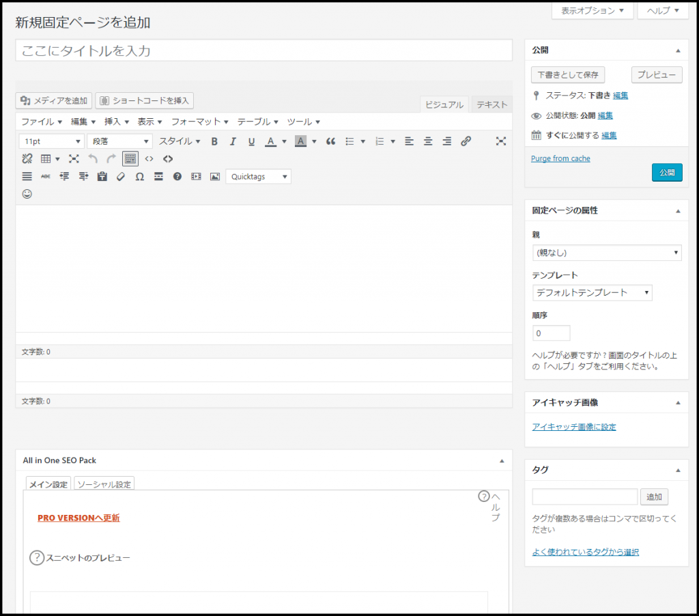Click the 公開 publish button
This screenshot has height=616, width=699.
pyautogui.click(x=667, y=173)
